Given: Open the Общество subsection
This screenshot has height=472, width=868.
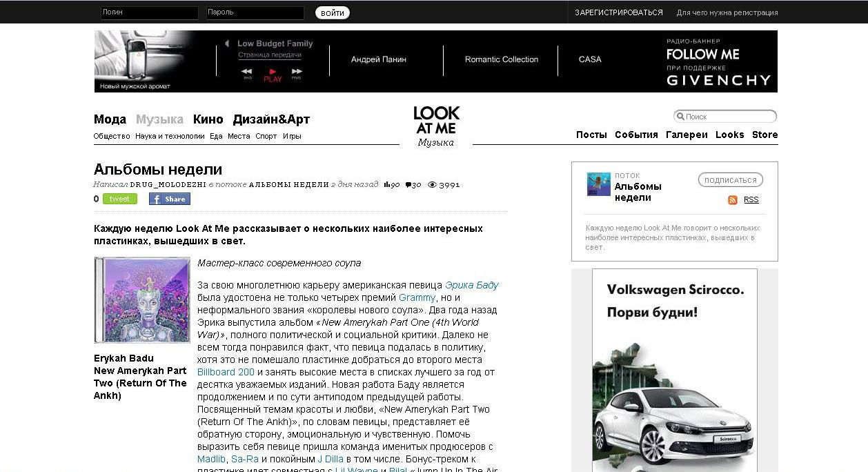Looking at the screenshot, I should (112, 136).
